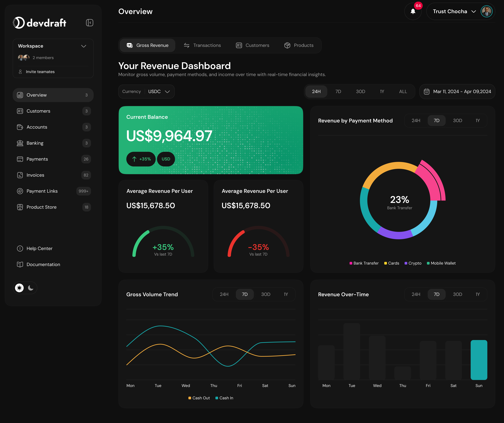
Task: Select Payment Links in the sidebar
Action: 42,191
